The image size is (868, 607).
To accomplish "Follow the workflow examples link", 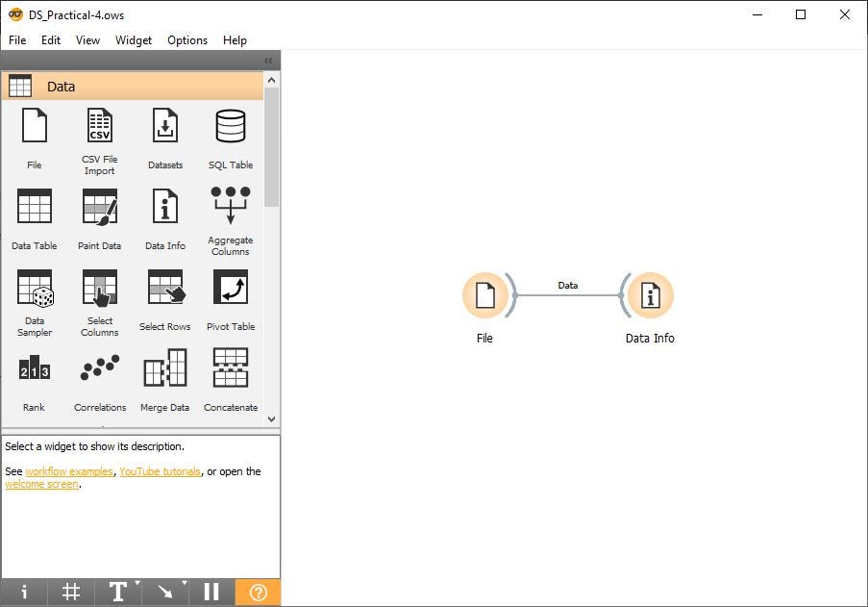I will click(69, 471).
